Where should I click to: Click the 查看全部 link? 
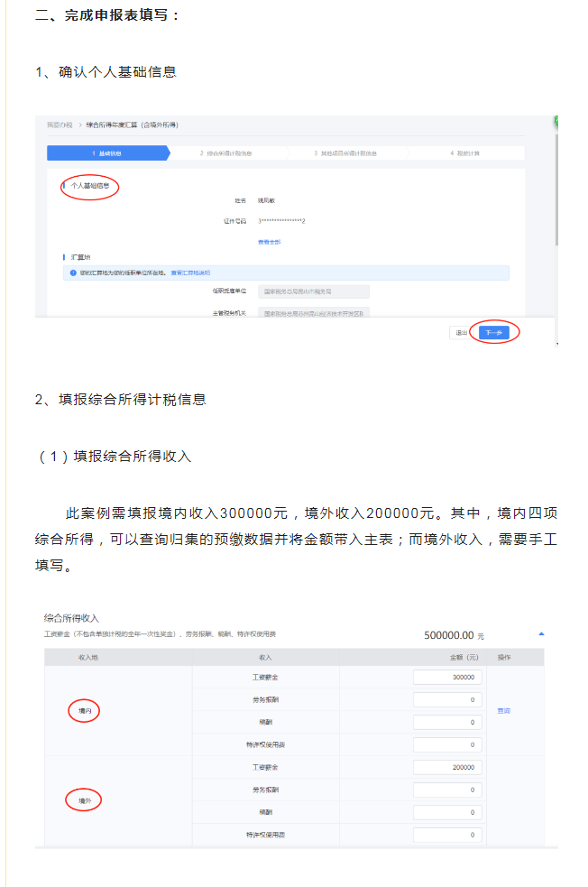pyautogui.click(x=270, y=242)
